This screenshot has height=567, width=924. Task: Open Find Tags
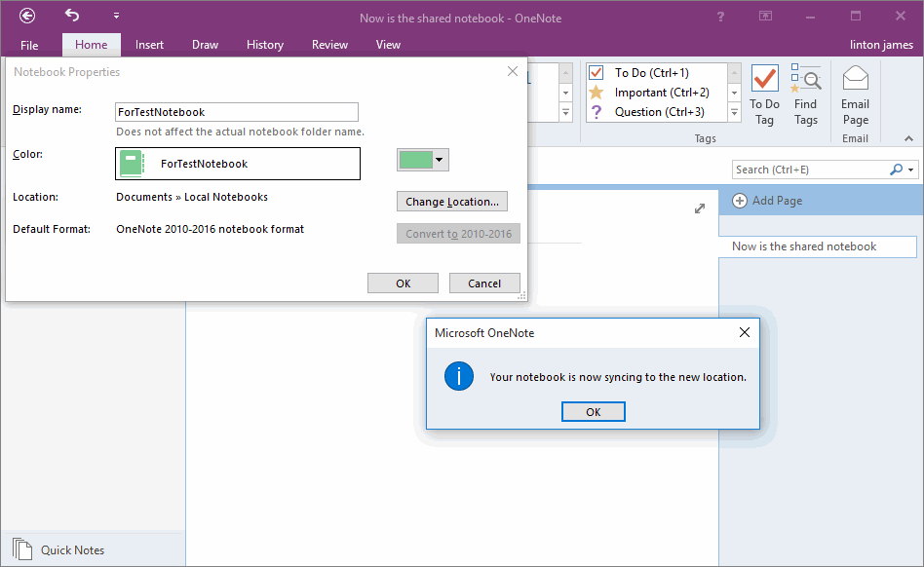pyautogui.click(x=806, y=93)
